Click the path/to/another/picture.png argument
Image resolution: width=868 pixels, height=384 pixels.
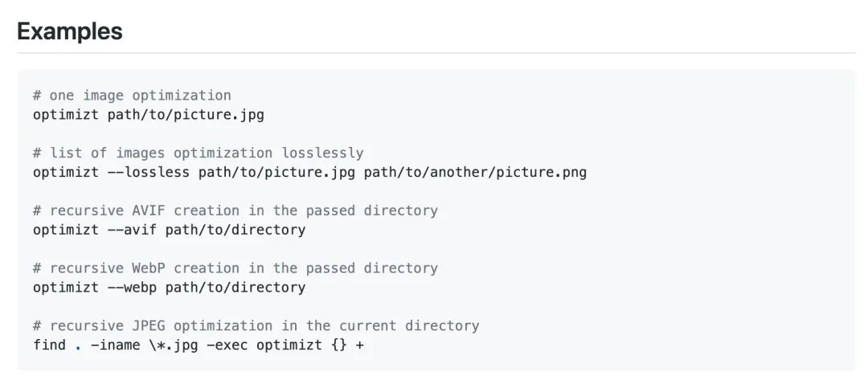click(x=475, y=172)
